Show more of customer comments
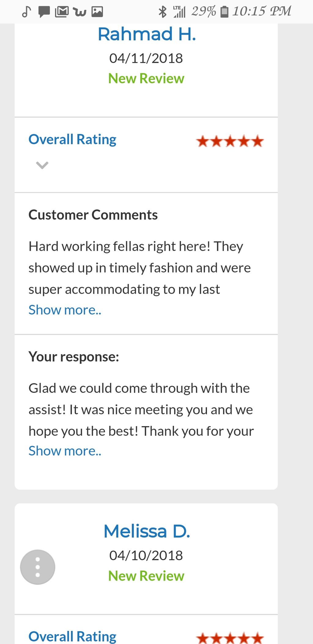Image resolution: width=313 pixels, height=644 pixels. click(x=65, y=310)
